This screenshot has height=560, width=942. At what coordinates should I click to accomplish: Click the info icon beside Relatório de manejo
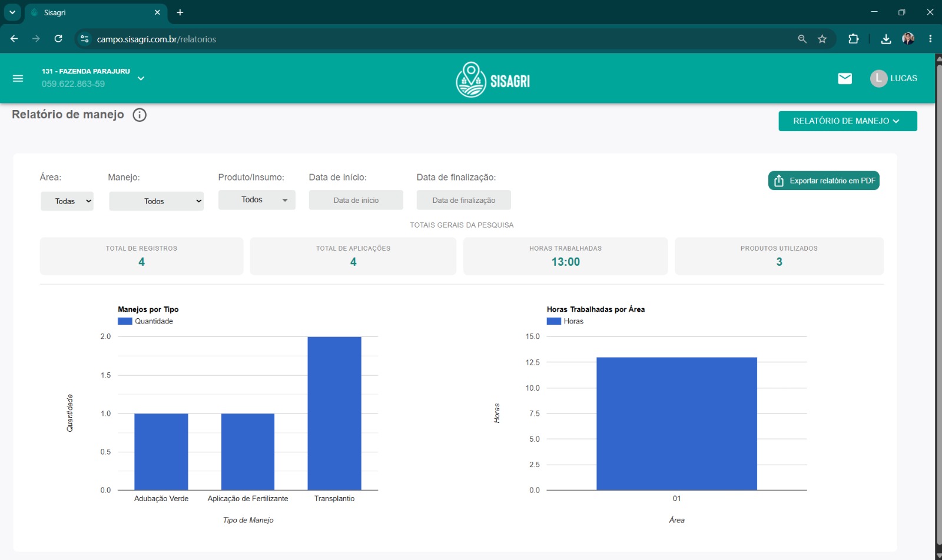(x=140, y=115)
